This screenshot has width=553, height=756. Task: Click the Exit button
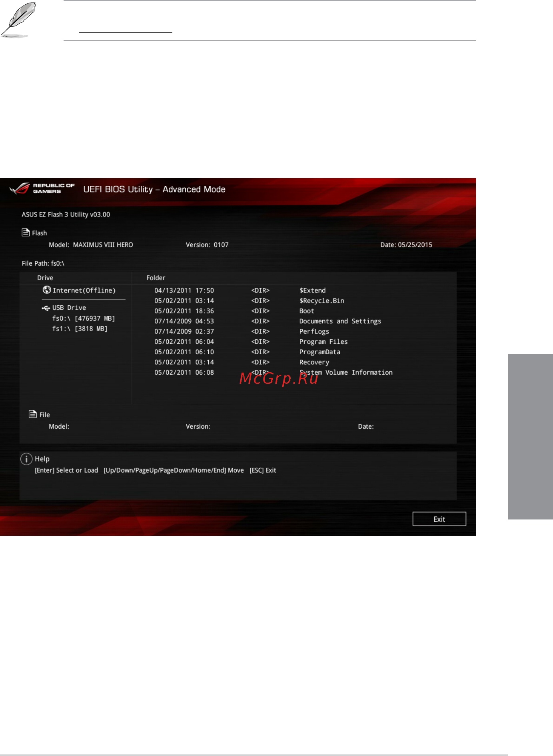(439, 519)
